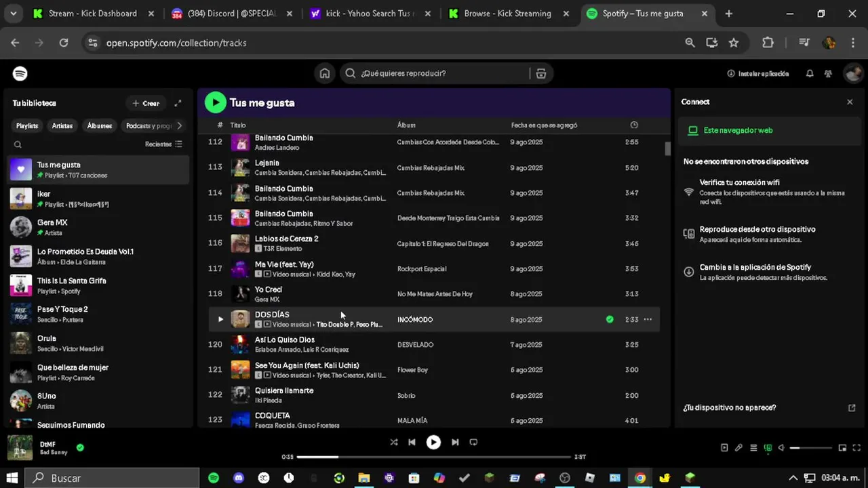Adjust the volume slider
Screen dimensions: 868x488
(x=811, y=448)
